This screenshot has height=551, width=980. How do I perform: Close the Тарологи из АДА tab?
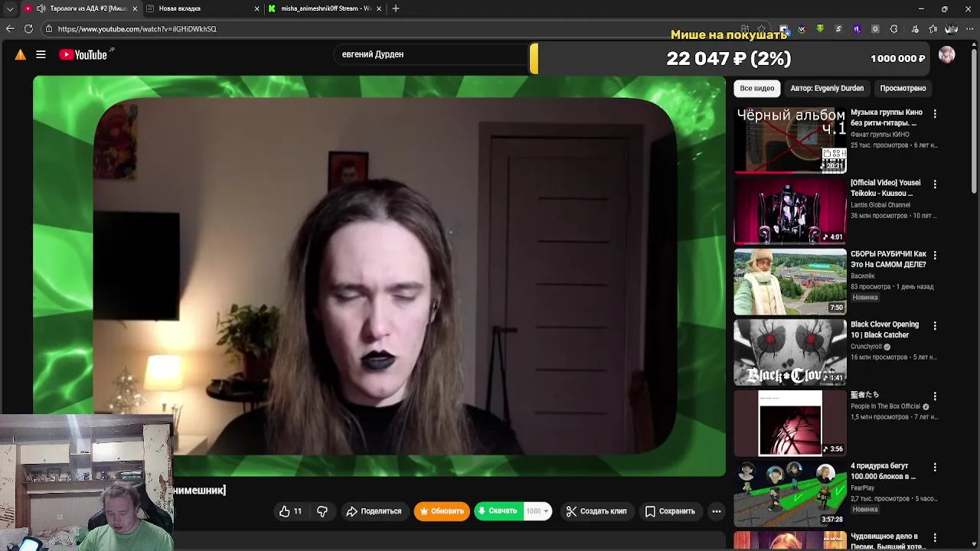coord(135,8)
